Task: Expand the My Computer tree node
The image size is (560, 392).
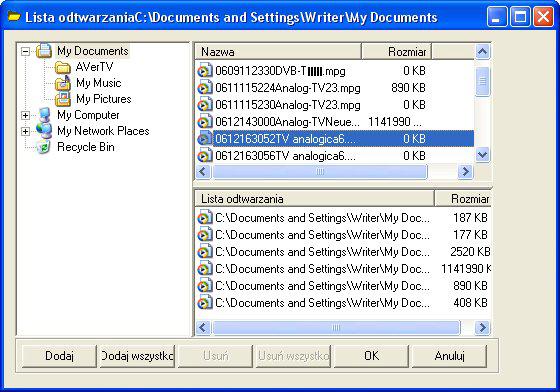Action: [25, 115]
